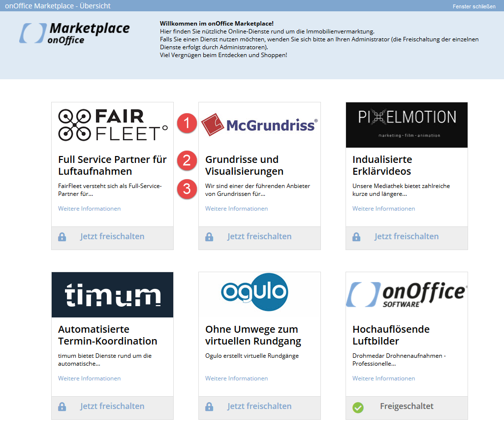Click the lock icon on the Pixelmotion card

click(x=356, y=237)
